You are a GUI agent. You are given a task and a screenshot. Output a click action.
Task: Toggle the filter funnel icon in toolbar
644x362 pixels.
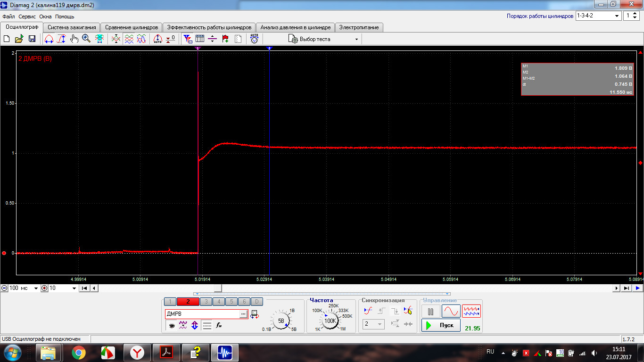point(188,39)
